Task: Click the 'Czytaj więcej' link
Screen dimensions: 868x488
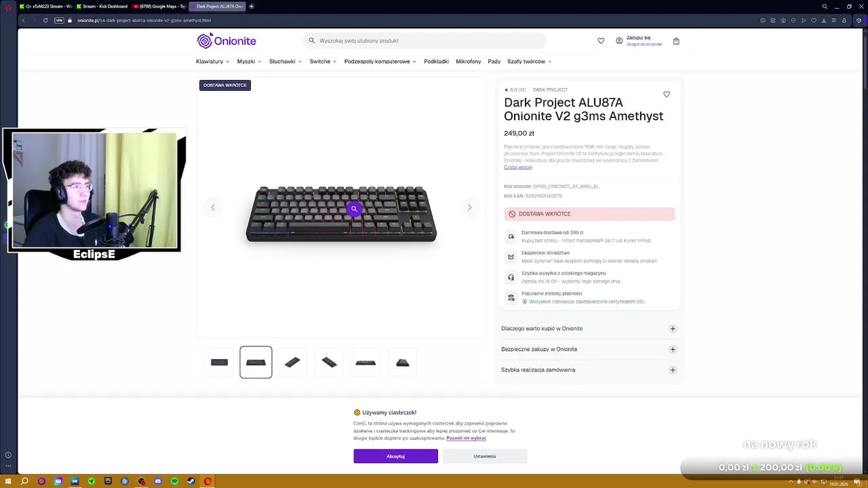Action: 518,167
